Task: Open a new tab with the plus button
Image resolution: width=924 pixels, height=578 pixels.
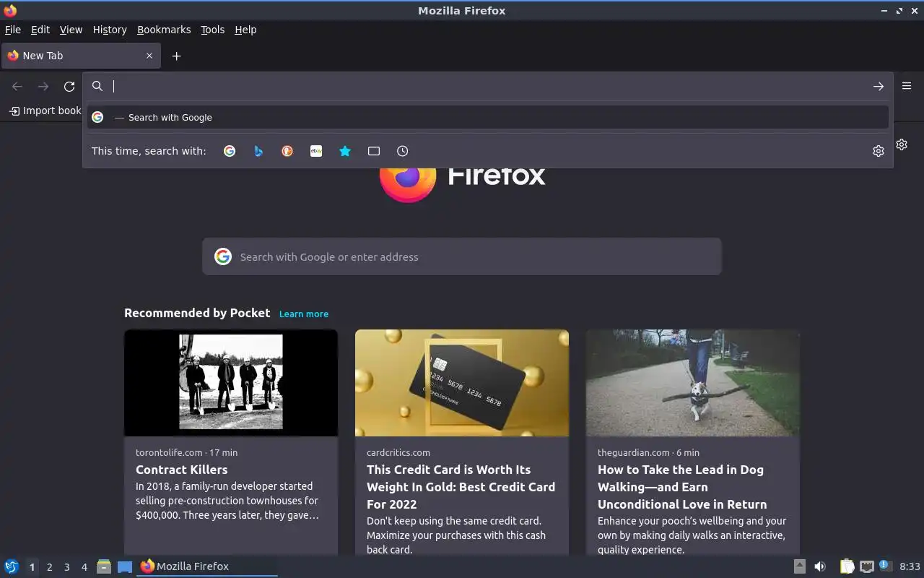Action: (x=176, y=56)
